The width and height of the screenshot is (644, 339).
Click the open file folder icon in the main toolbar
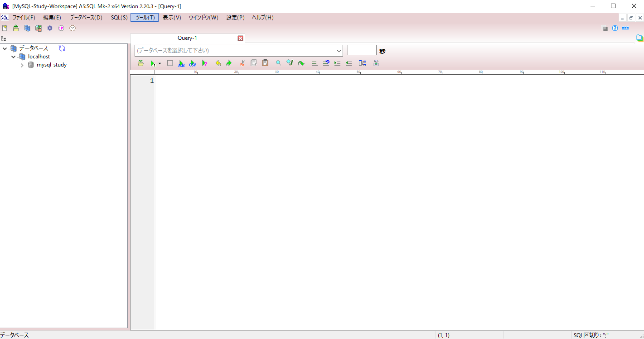click(x=16, y=28)
